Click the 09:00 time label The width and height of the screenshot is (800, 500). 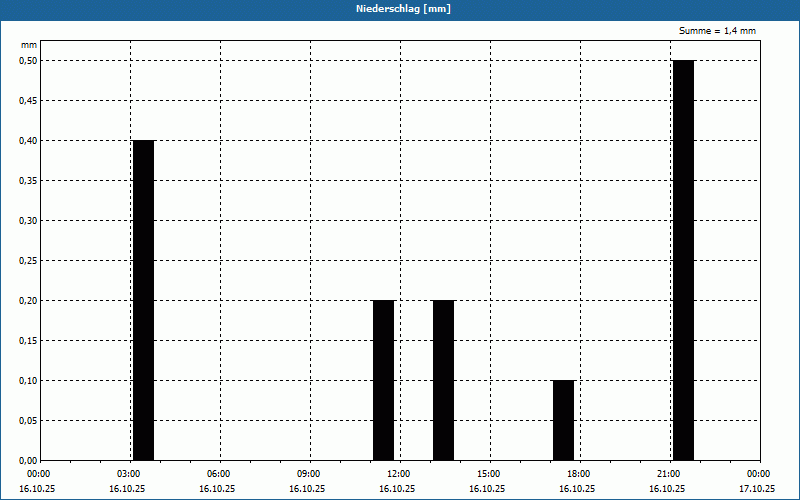(311, 474)
